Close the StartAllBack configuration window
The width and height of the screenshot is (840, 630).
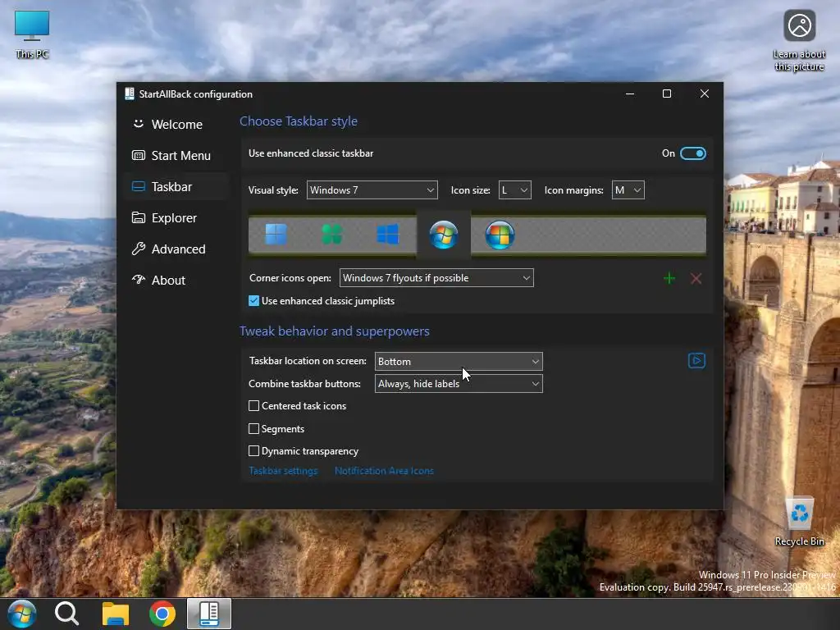[x=705, y=94]
